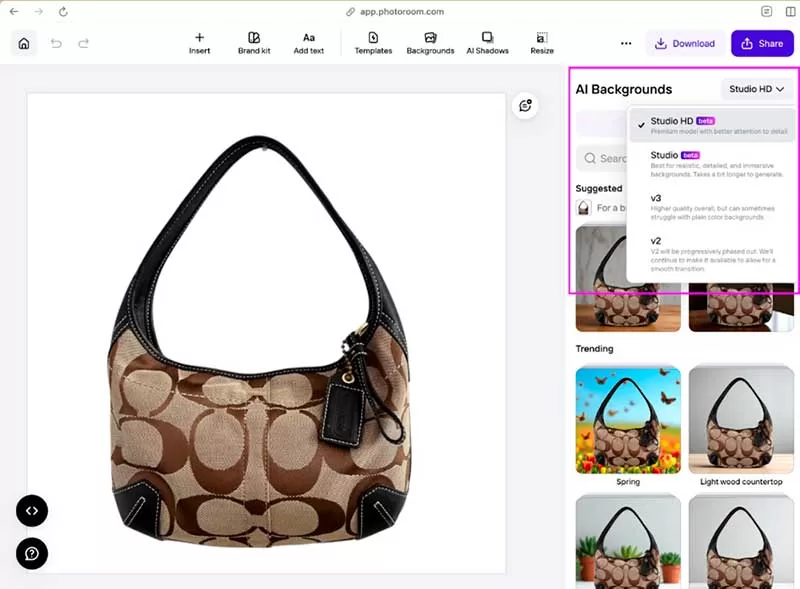The image size is (800, 589).
Task: Open the Insert tool
Action: click(199, 43)
